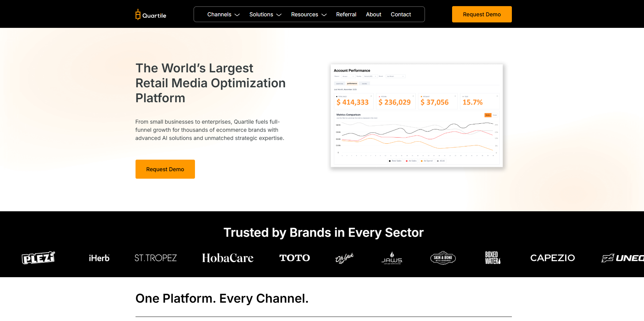The height and width of the screenshot is (321, 644).
Task: Open the Account Performance dashboard image
Action: pyautogui.click(x=416, y=115)
